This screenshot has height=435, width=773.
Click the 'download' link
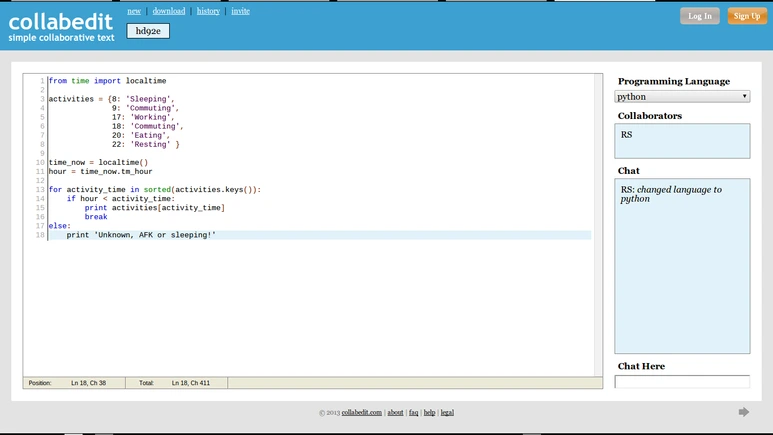click(x=169, y=11)
